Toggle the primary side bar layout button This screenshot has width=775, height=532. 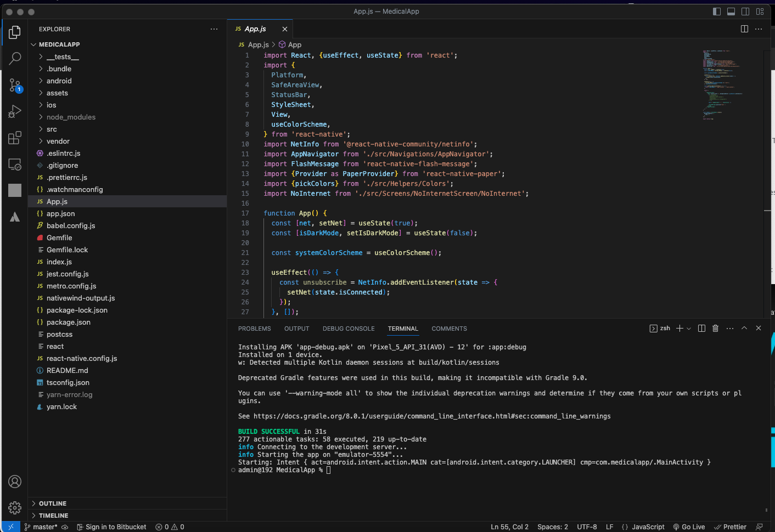coord(717,12)
